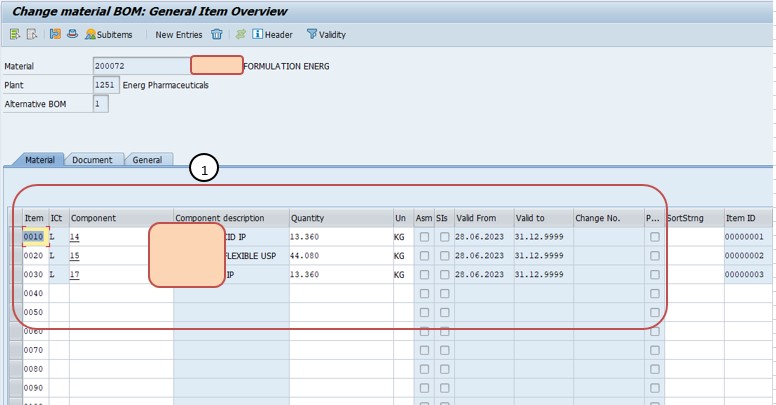Toggle P... checkbox in item 0050 row

[x=655, y=312]
